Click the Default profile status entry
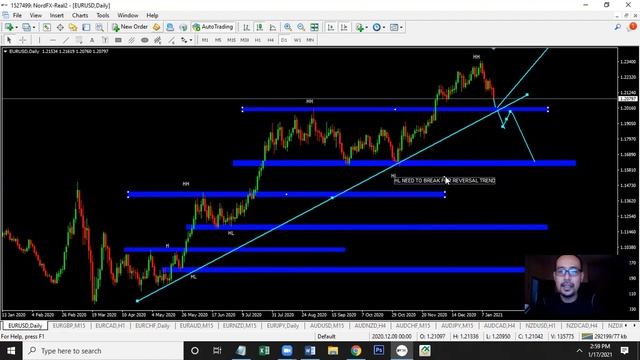The image size is (640, 360). pos(327,336)
